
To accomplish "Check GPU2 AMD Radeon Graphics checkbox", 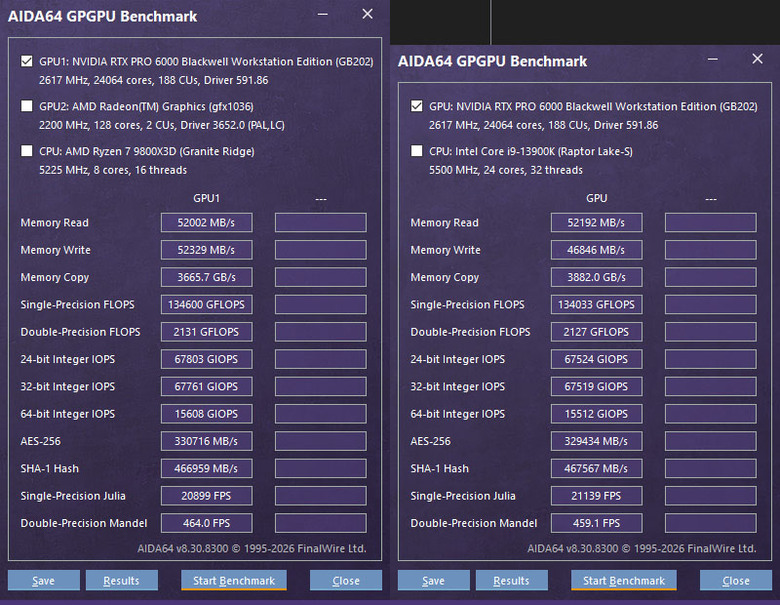I will [27, 106].
